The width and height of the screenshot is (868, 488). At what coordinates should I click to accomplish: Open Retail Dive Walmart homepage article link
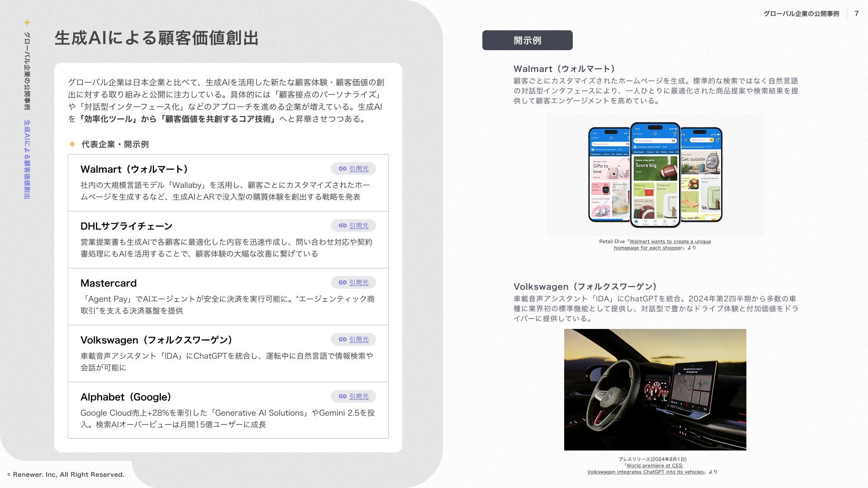tap(670, 242)
